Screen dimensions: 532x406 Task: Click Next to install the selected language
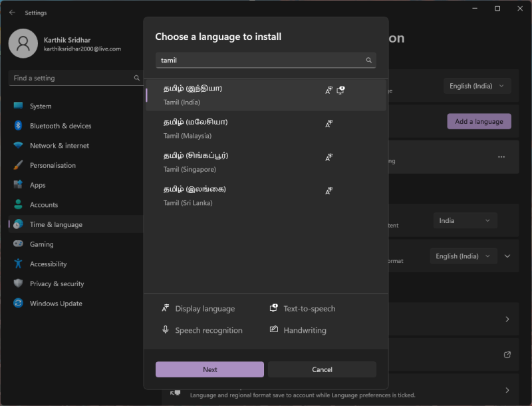pyautogui.click(x=209, y=369)
